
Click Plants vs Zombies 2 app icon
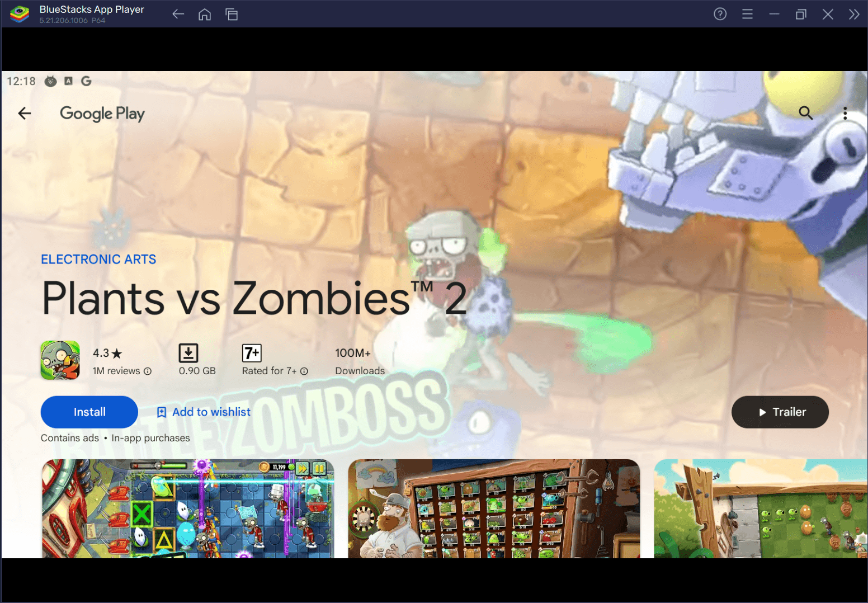click(x=60, y=360)
